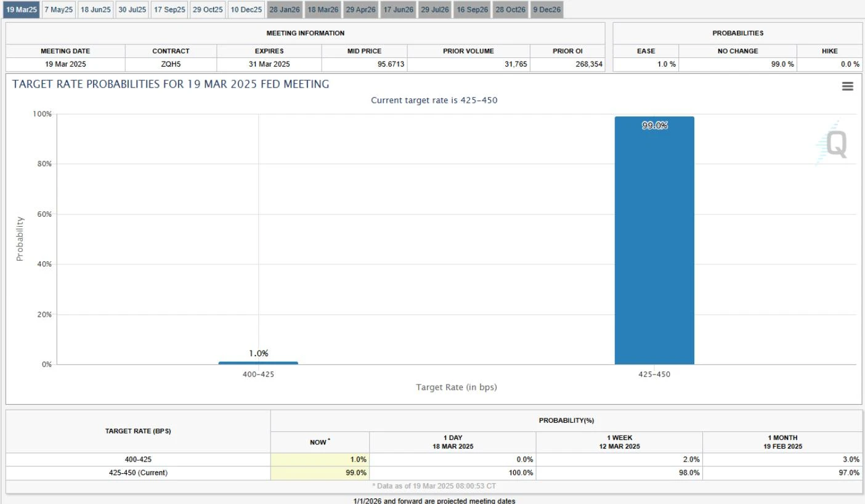Go to the 29 Oct25 tab
Image resolution: width=865 pixels, height=504 pixels.
[208, 10]
